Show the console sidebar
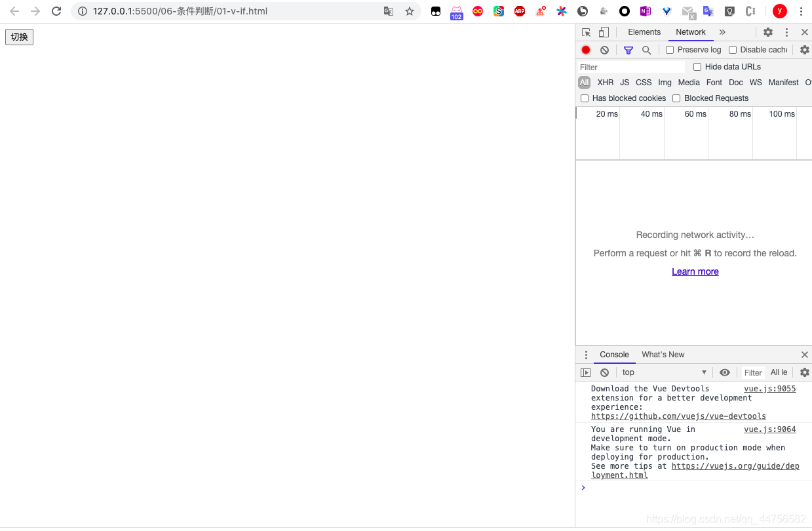The image size is (812, 531). 586,372
